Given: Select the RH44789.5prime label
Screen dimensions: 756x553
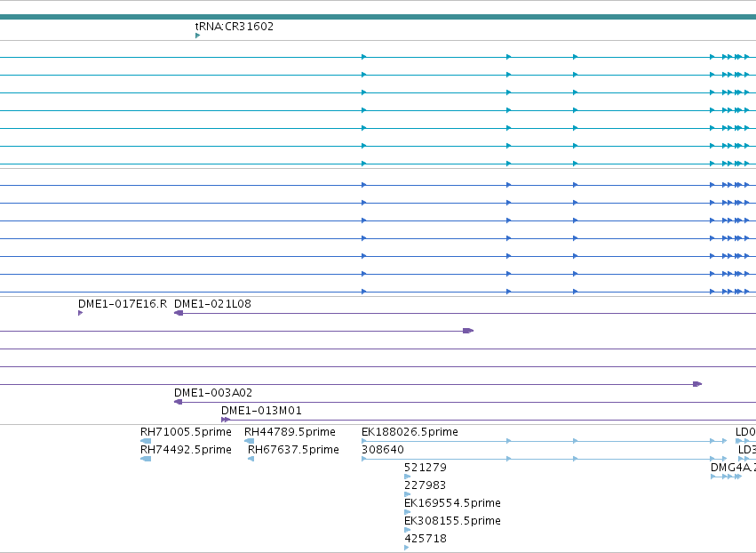Looking at the screenshot, I should click(x=290, y=432).
